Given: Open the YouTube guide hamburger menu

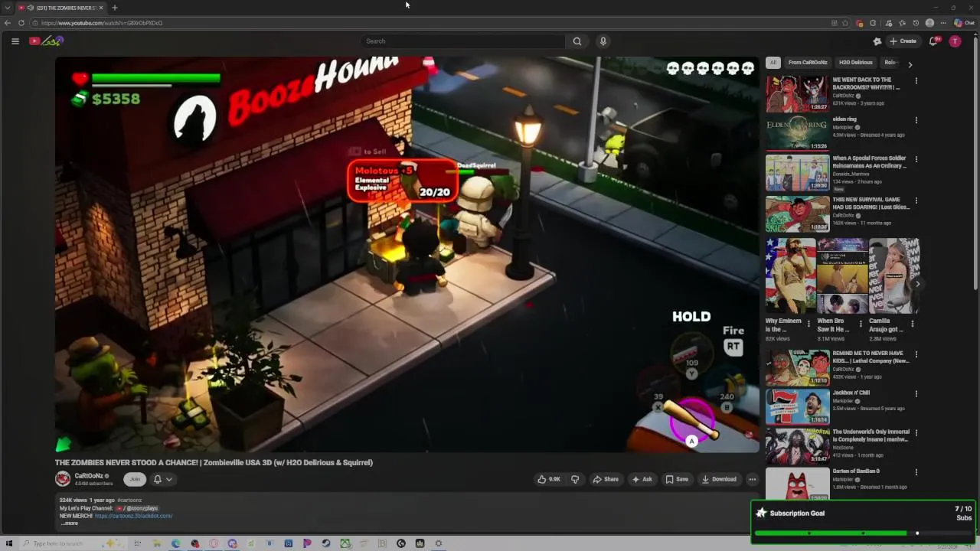Looking at the screenshot, I should (x=15, y=41).
